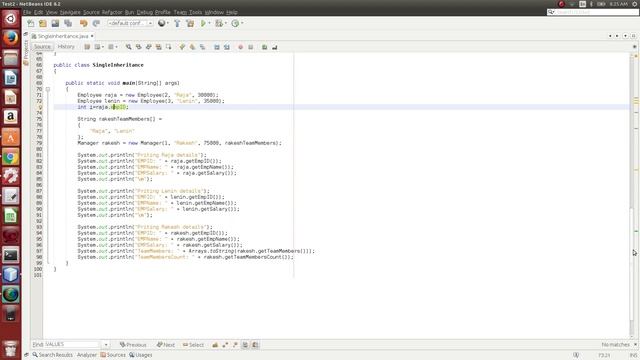Toggle Whole Words in find bar

[225, 345]
